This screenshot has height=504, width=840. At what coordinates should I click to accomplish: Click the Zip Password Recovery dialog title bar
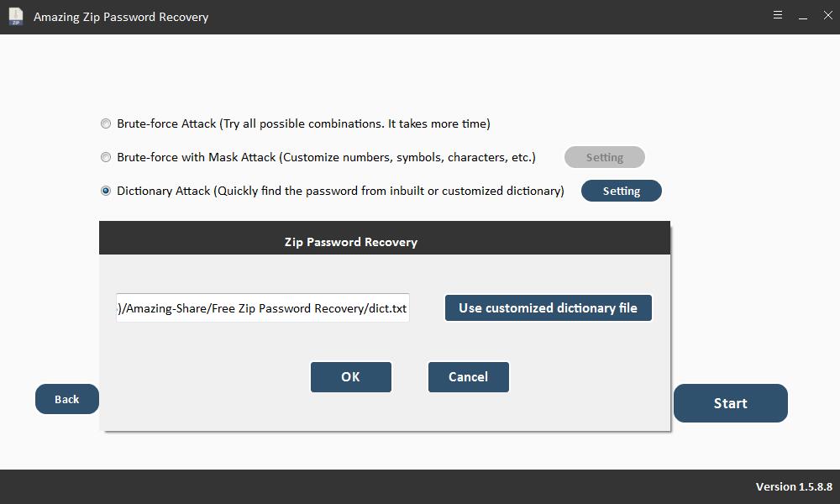coord(351,242)
